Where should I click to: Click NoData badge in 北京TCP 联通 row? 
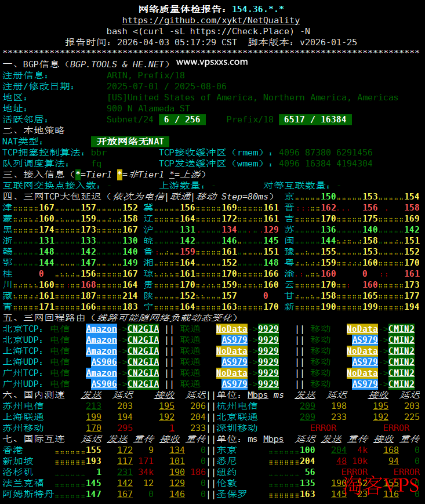coord(232,329)
